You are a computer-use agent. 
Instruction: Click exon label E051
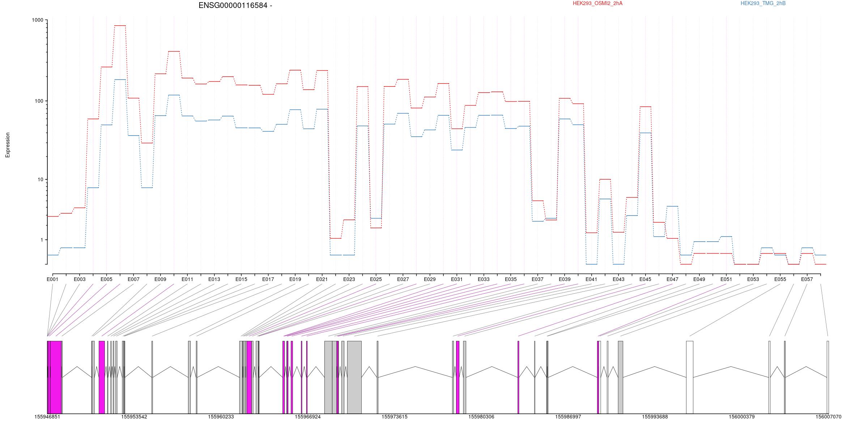(x=726, y=279)
